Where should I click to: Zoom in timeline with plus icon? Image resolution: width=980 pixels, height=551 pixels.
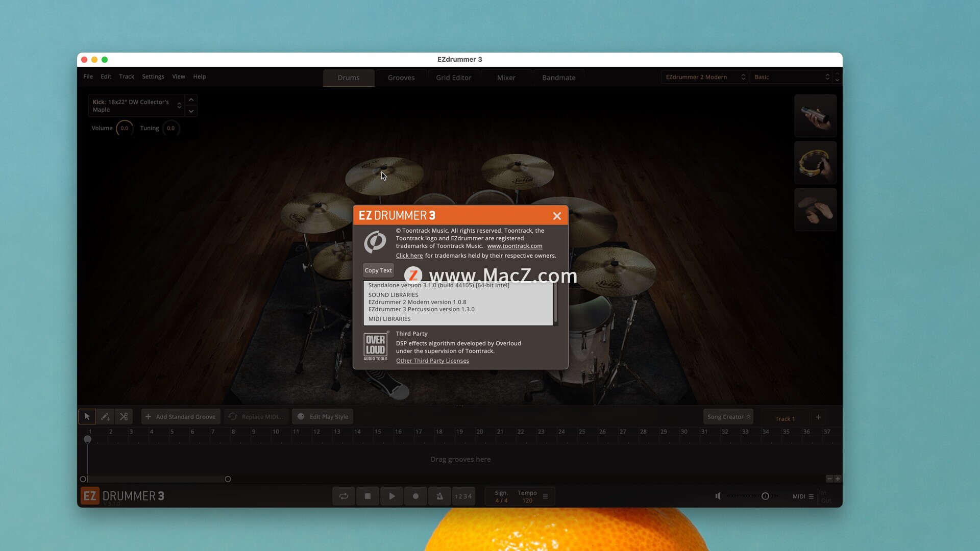(838, 479)
